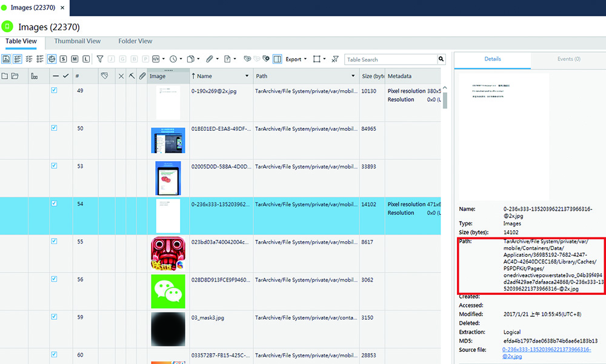
Task: Expand the Name column filter dropdown
Action: coord(247,76)
